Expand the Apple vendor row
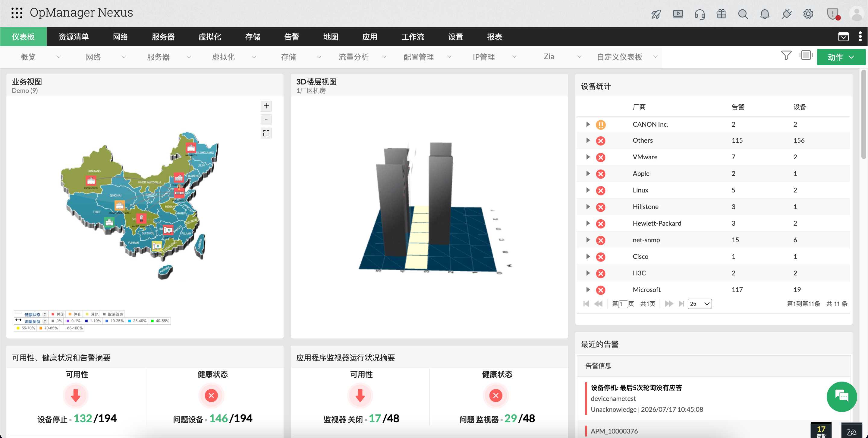The height and width of the screenshot is (438, 868). [588, 173]
